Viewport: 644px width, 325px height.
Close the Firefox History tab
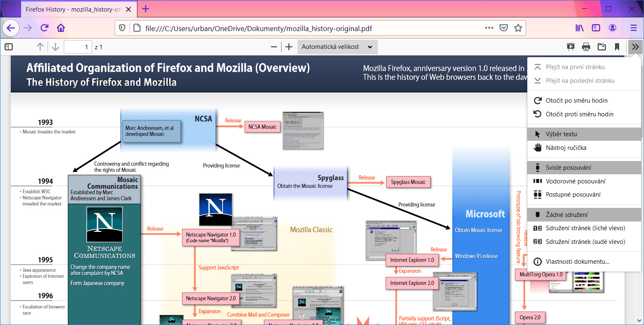129,9
